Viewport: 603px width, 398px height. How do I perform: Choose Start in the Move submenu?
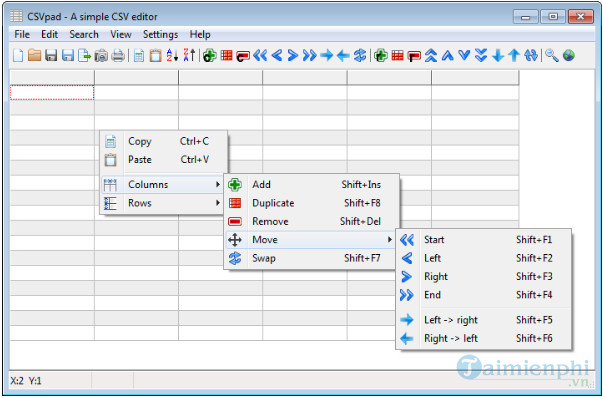pos(483,240)
